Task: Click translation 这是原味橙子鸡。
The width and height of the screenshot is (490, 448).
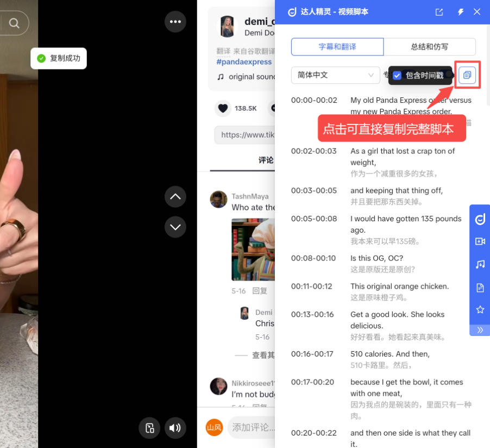Action: click(379, 297)
